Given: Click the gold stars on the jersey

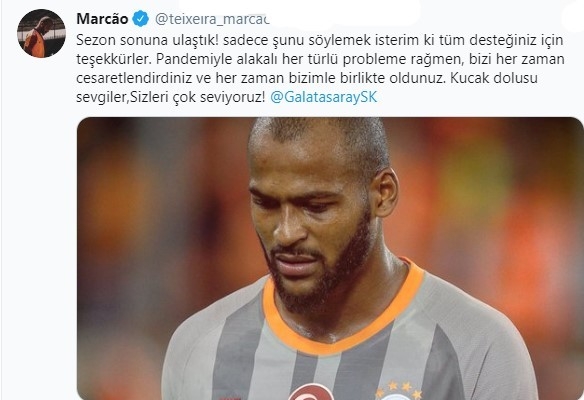Looking at the screenshot, I should 399,389.
